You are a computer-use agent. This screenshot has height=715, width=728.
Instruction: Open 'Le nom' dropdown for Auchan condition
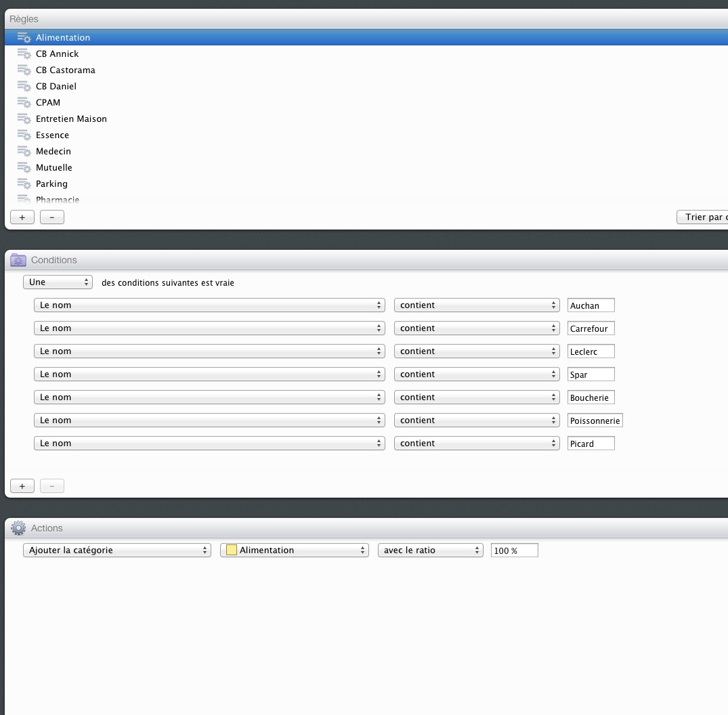[209, 305]
